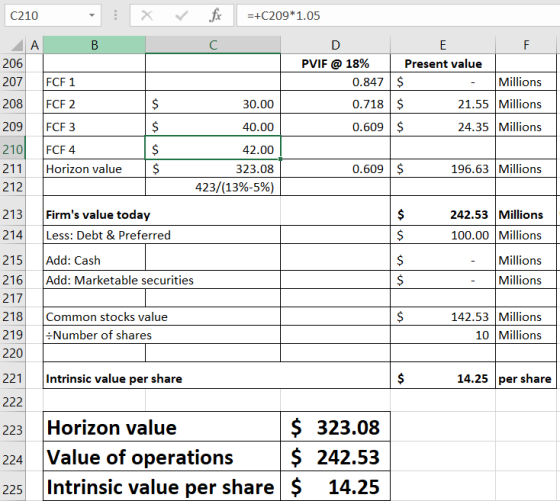Select the 'FCF 1' label cell
This screenshot has width=560, height=501.
click(94, 82)
